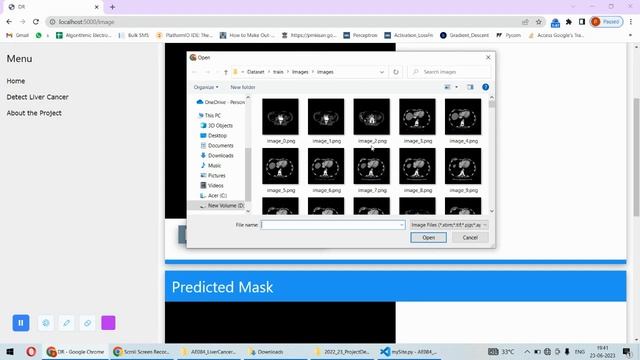Open the Documents folder in tree
The width and height of the screenshot is (640, 360).
coord(217,145)
